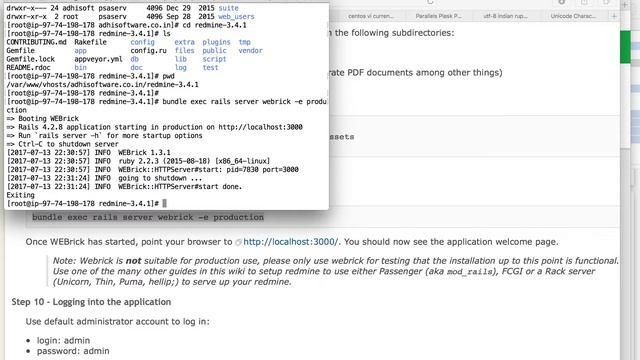Click the '=> Ctrl-C to shutdown server' line

(x=62, y=144)
